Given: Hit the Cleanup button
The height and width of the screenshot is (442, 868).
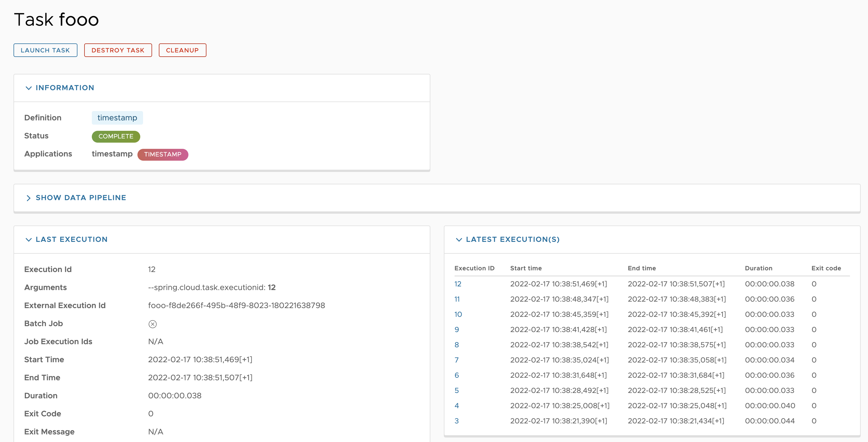Looking at the screenshot, I should (182, 50).
